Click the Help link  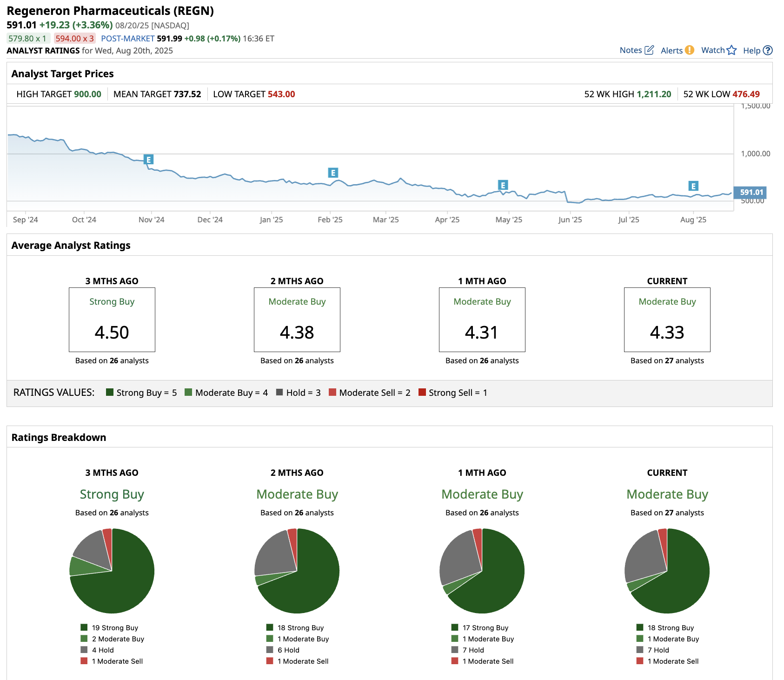coord(751,50)
